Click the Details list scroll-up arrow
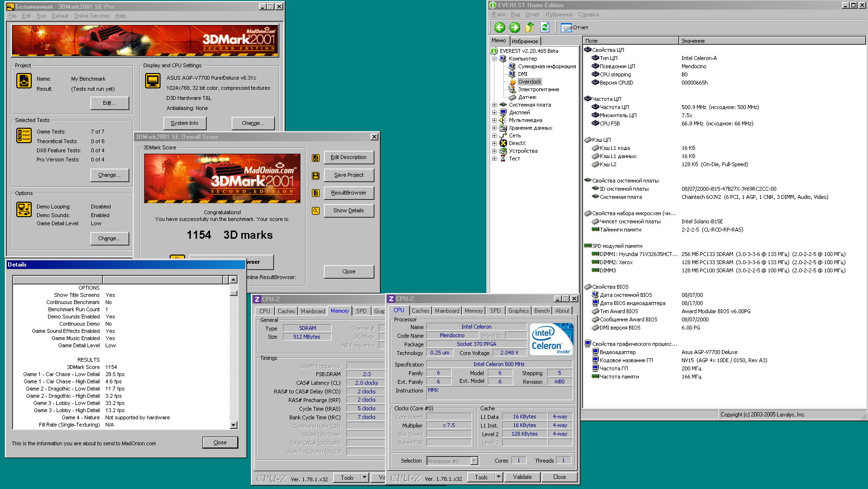 coord(234,280)
